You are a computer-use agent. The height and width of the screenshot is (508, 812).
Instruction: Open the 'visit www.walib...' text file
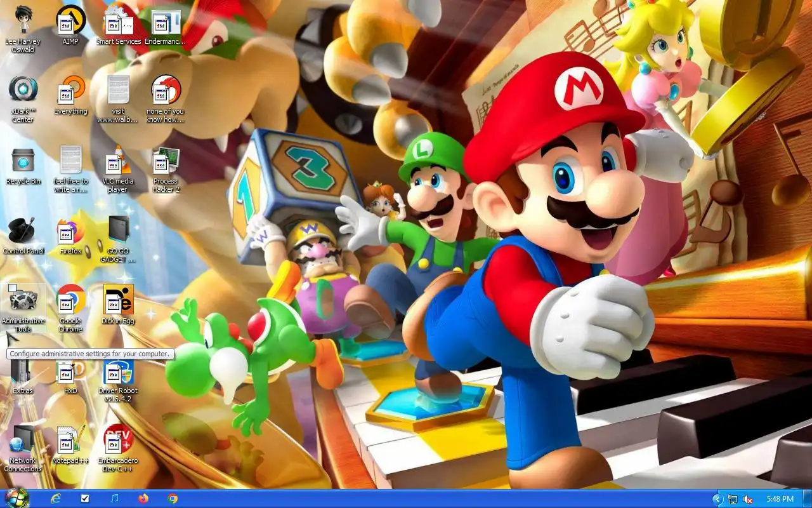[x=118, y=98]
